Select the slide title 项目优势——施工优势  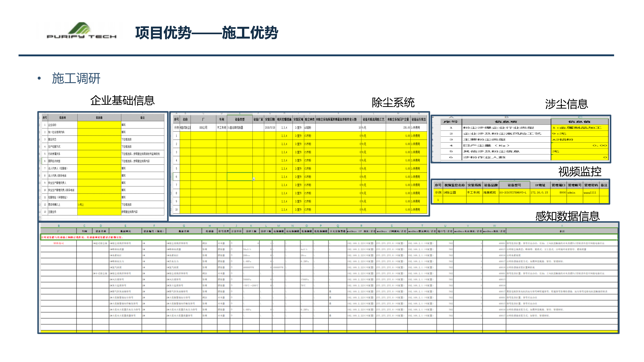point(206,33)
